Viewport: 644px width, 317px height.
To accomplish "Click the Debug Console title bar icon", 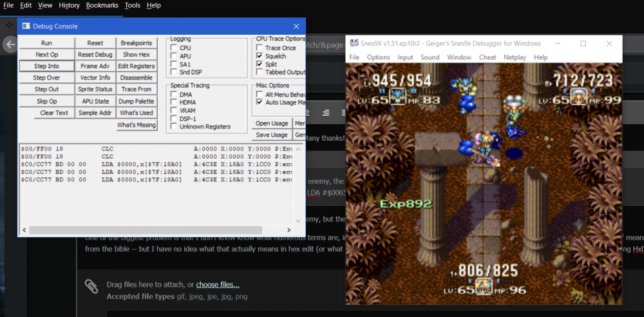I will point(26,26).
